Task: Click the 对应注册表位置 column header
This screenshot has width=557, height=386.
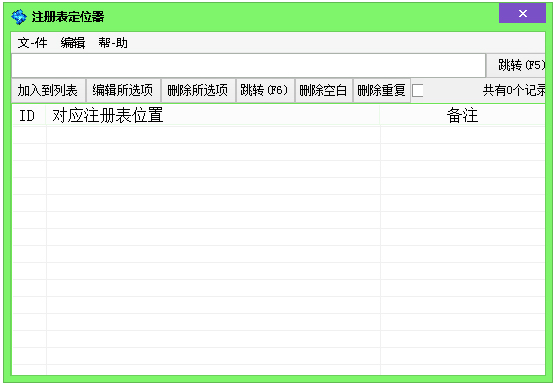Action: pos(212,116)
